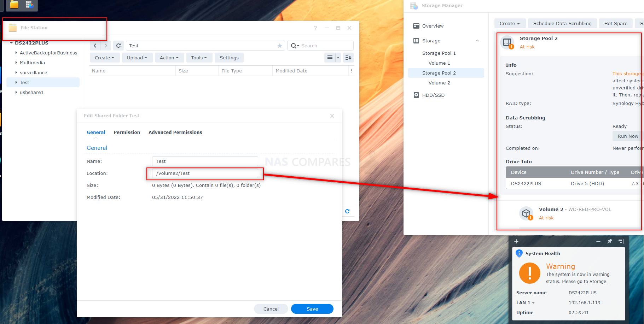Open the LAN 1 selector dropdown

click(526, 302)
